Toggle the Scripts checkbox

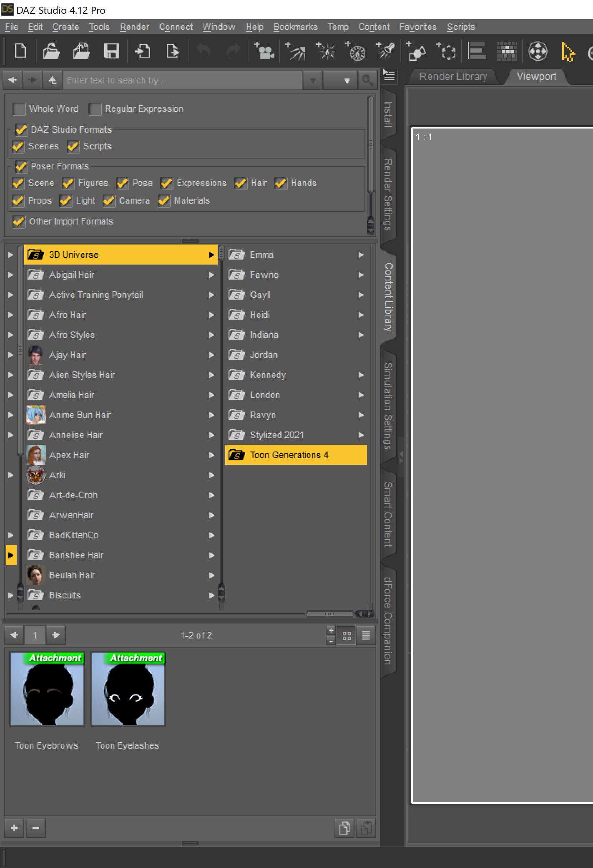(x=73, y=146)
